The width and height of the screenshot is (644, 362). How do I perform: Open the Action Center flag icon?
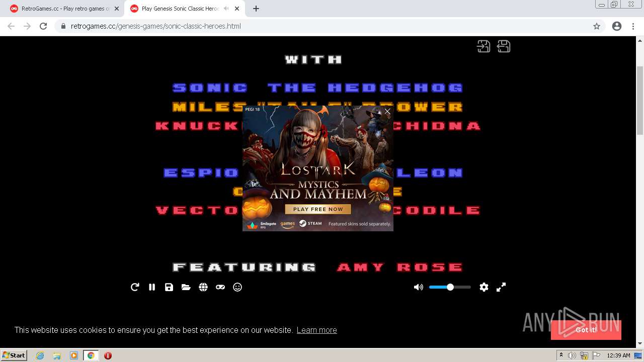(596, 355)
